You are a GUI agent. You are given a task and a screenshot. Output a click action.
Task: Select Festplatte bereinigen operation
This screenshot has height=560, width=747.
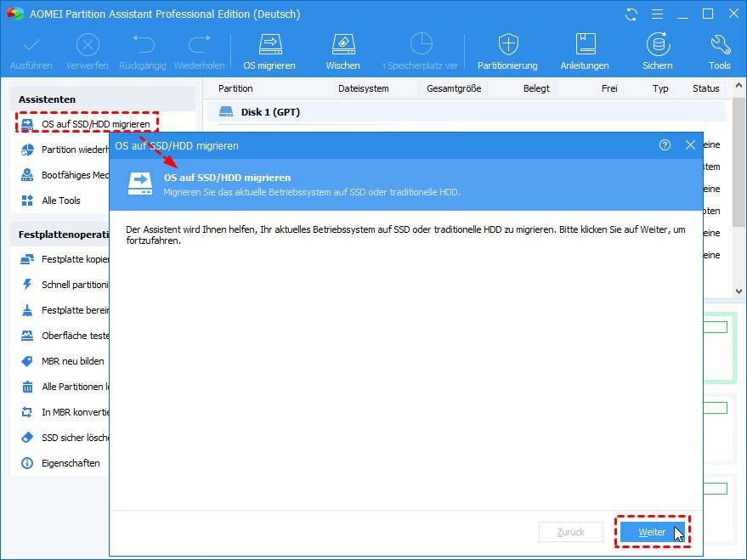pyautogui.click(x=65, y=310)
